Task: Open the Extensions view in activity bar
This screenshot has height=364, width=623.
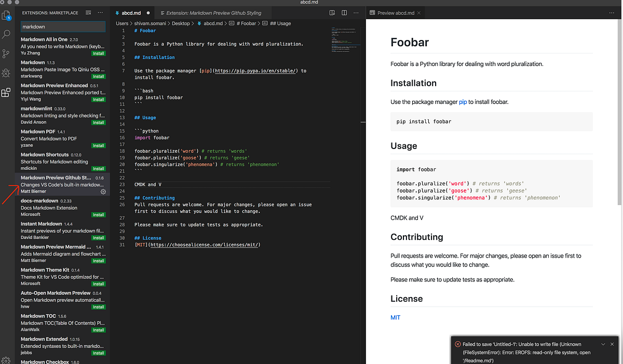Action: (x=6, y=93)
